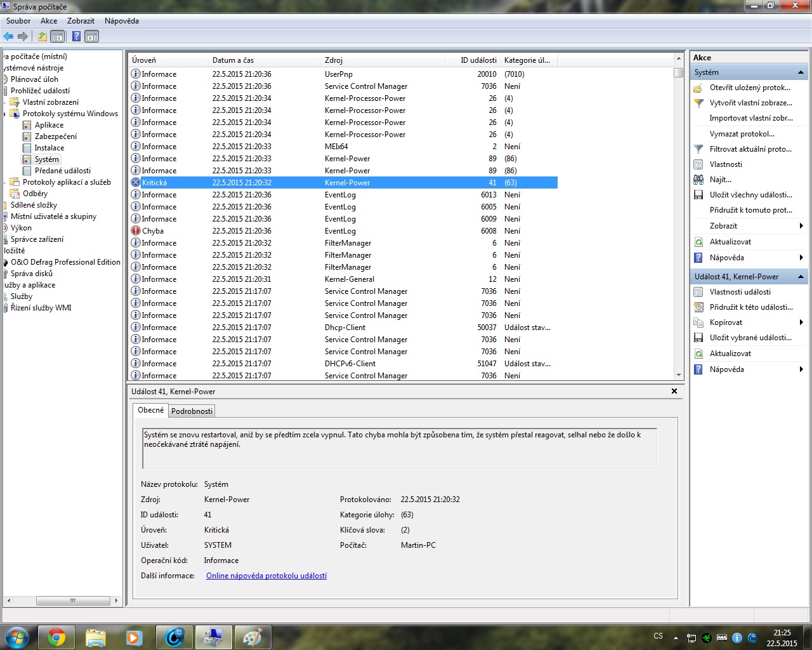Click the event list scroll-down arrow

[679, 375]
